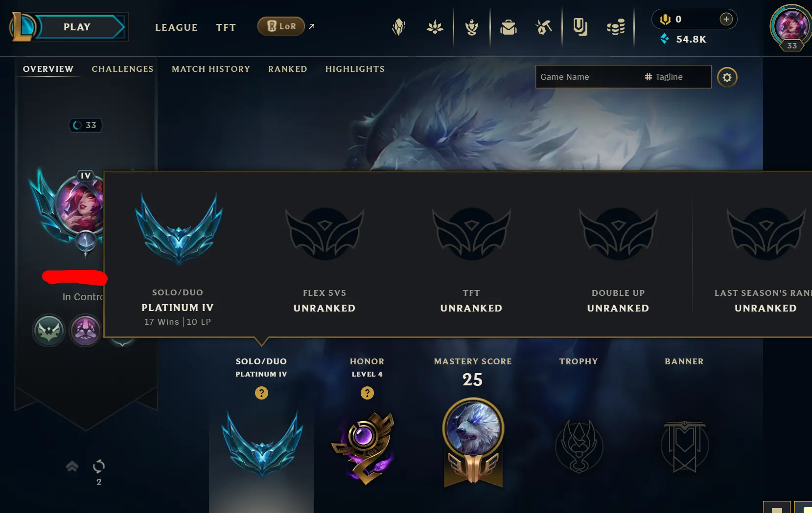This screenshot has width=812, height=513.
Task: Click the Honor level help question mark
Action: pyautogui.click(x=367, y=393)
